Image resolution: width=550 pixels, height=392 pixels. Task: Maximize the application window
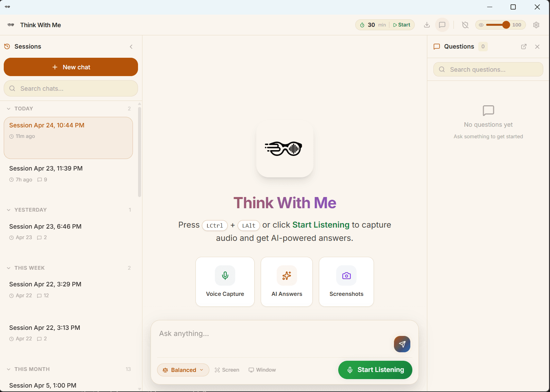[513, 7]
